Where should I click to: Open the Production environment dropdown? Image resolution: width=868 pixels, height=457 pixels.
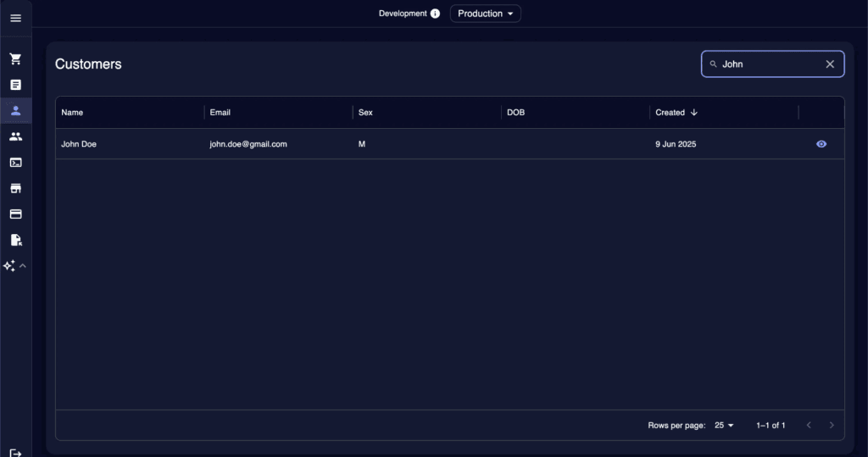[x=485, y=14]
